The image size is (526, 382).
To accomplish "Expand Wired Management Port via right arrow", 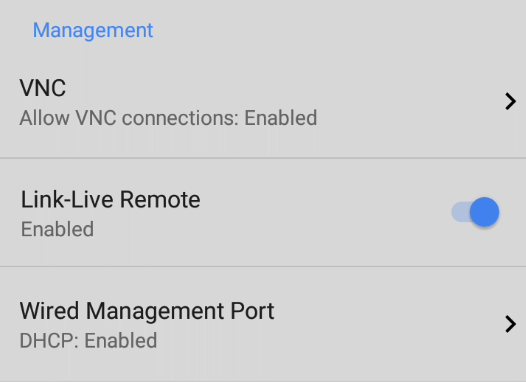I will pos(510,324).
